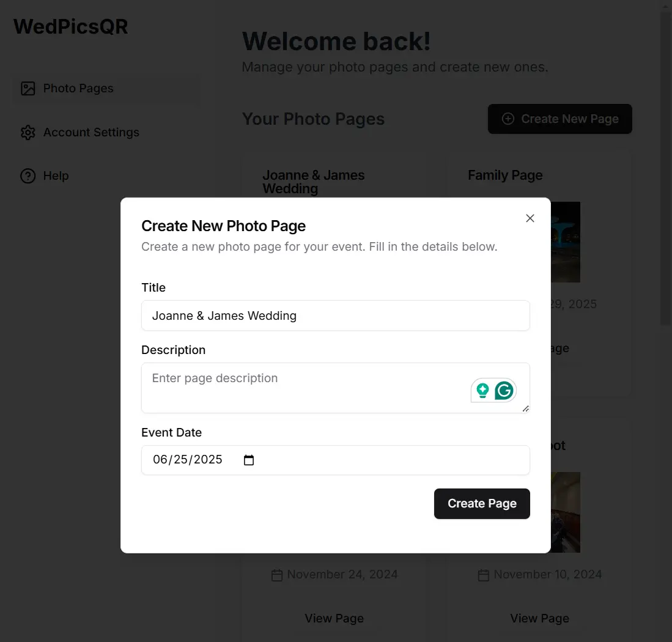Click into the Description text area
This screenshot has width=672, height=642.
pos(306,387)
